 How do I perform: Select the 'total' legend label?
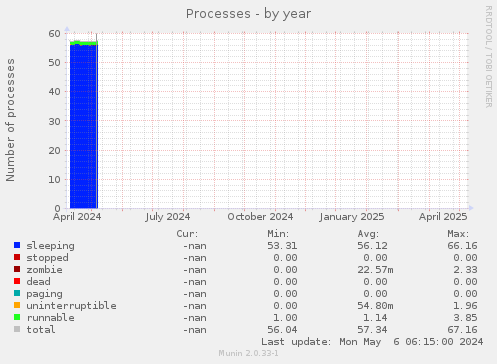(41, 330)
